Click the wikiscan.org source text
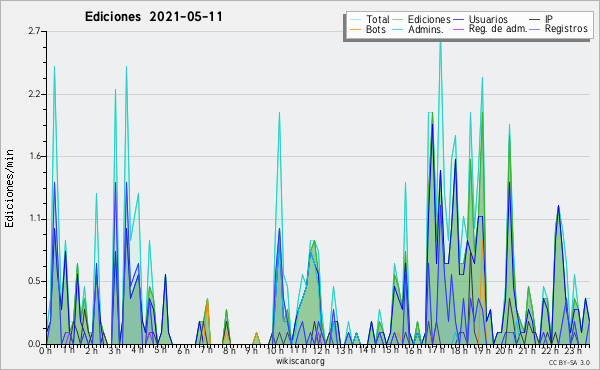The width and height of the screenshot is (600, 370). pos(300,361)
